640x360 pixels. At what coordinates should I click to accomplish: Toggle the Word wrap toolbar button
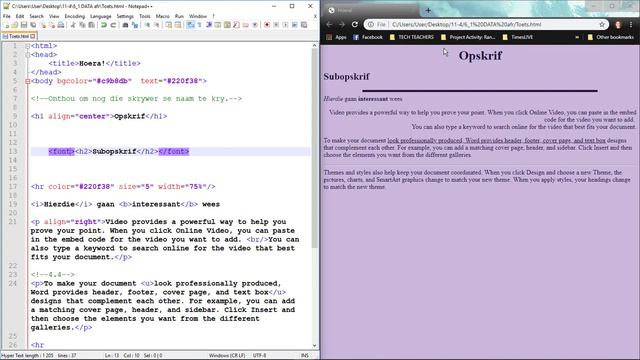tap(190, 25)
